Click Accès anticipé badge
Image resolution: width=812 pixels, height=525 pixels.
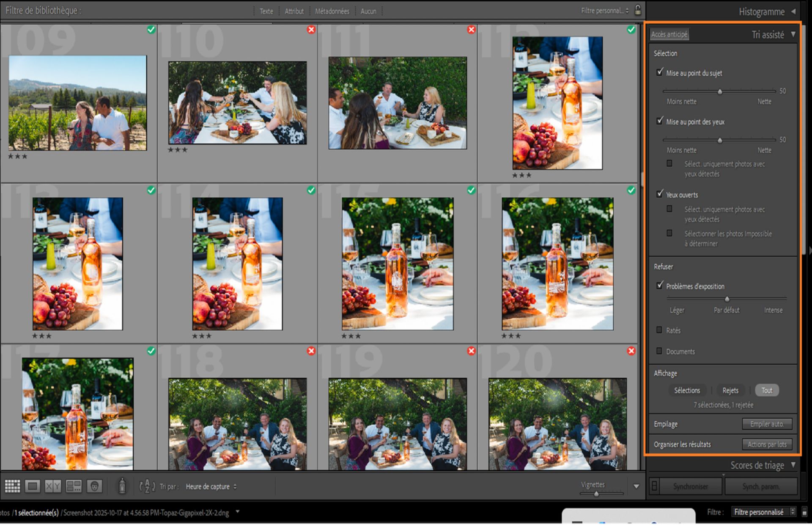coord(669,34)
